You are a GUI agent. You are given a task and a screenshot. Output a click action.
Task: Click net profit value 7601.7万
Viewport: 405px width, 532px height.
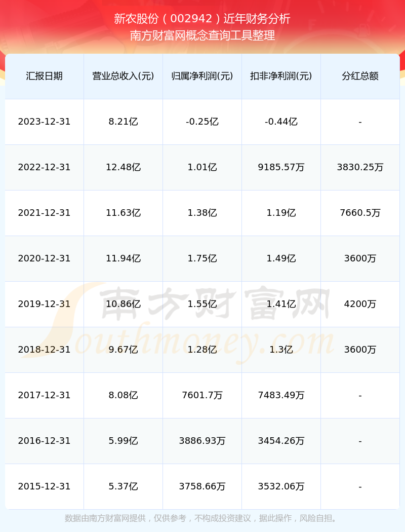[202, 395]
